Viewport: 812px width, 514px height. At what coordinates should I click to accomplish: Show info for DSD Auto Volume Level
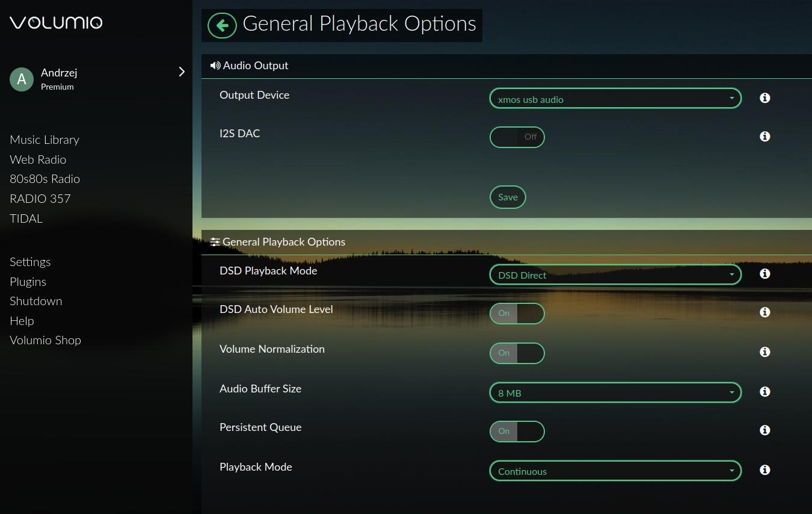click(x=765, y=312)
